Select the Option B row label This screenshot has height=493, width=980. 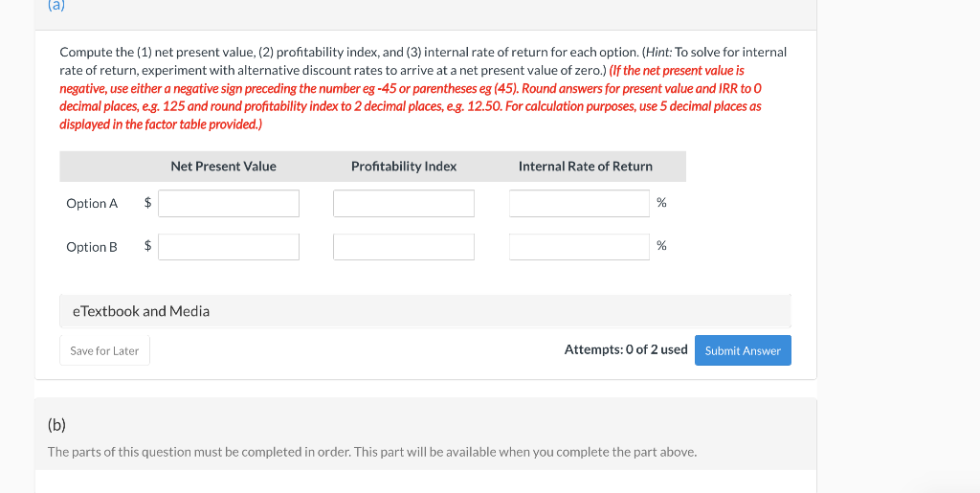92,247
